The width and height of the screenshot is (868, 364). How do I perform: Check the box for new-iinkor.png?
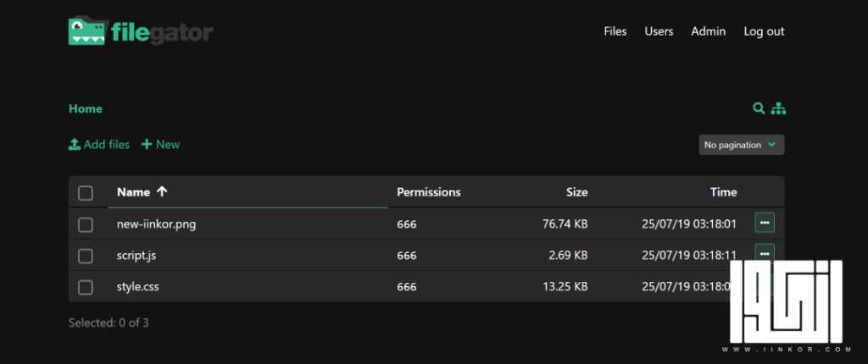[86, 224]
